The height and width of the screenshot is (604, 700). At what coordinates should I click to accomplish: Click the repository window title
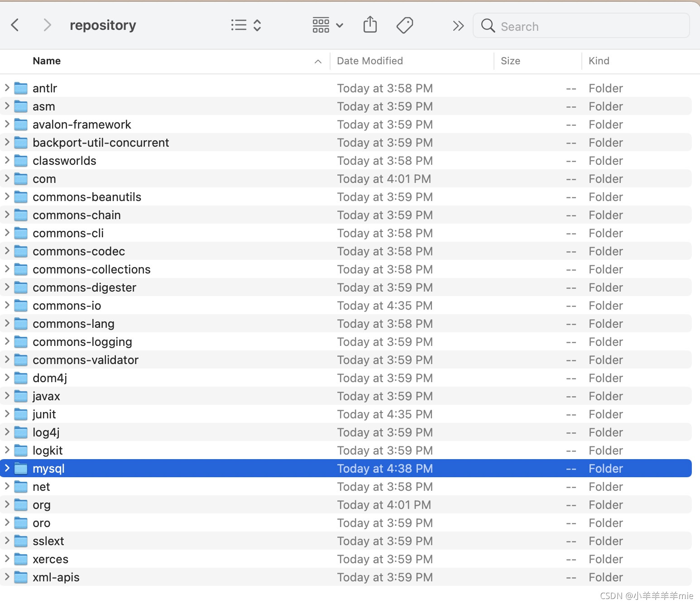coord(103,25)
